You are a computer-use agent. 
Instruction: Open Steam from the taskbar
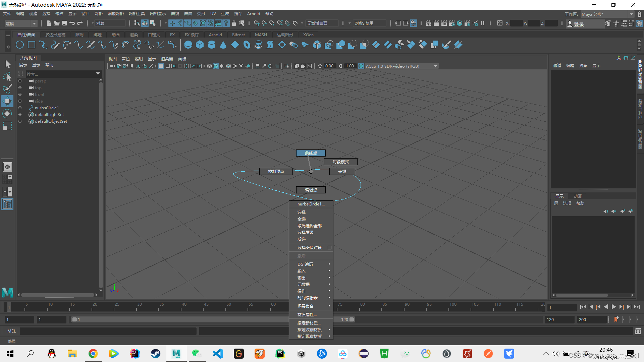click(155, 354)
